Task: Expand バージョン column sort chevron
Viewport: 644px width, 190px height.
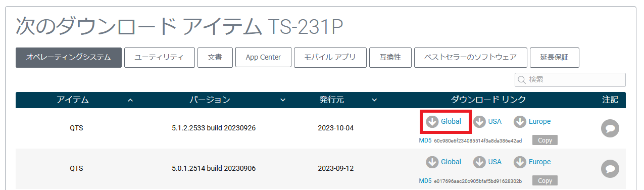Action: click(x=283, y=100)
